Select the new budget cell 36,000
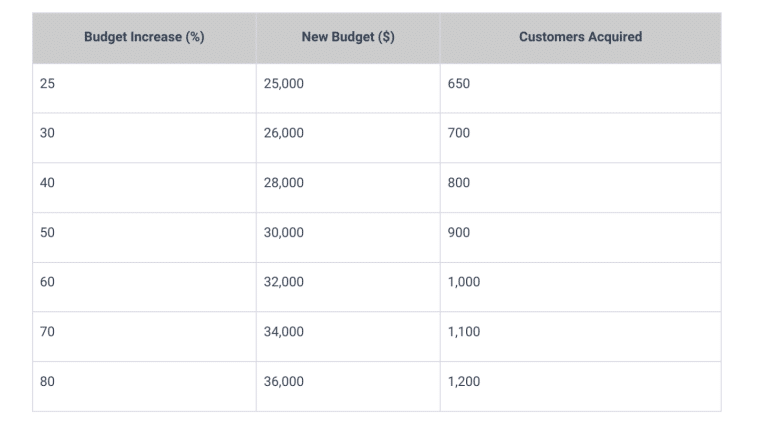The width and height of the screenshot is (760, 440). click(x=348, y=387)
